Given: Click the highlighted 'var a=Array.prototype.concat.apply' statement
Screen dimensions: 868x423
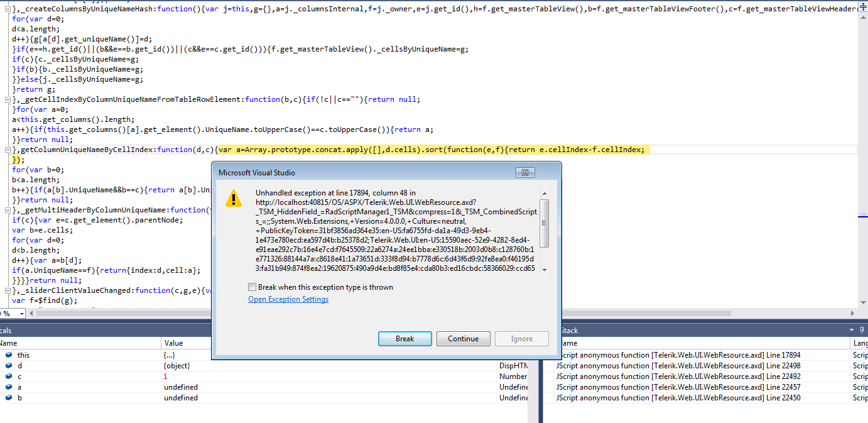Looking at the screenshot, I should click(431, 150).
